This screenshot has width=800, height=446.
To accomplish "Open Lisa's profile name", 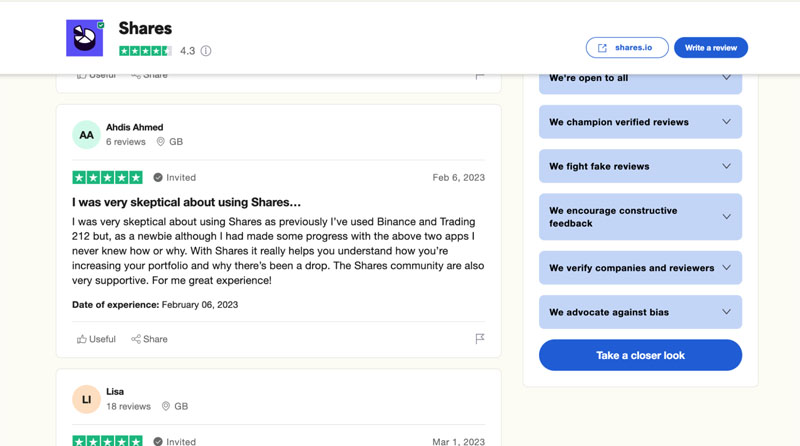I will click(x=115, y=391).
